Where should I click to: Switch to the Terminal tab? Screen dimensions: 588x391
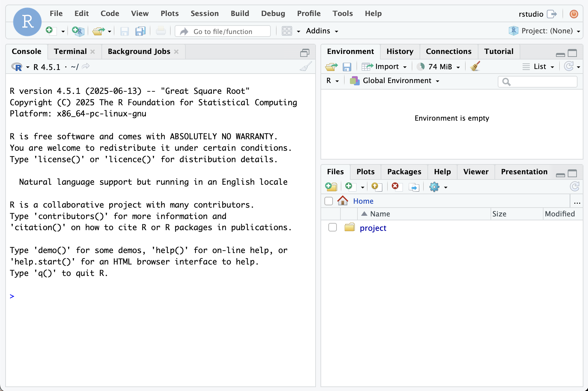(70, 51)
